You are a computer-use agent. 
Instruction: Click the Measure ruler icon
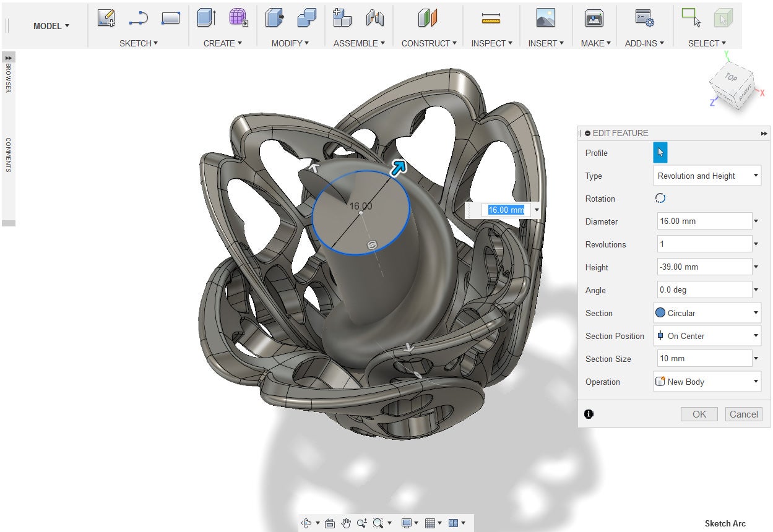pos(491,19)
